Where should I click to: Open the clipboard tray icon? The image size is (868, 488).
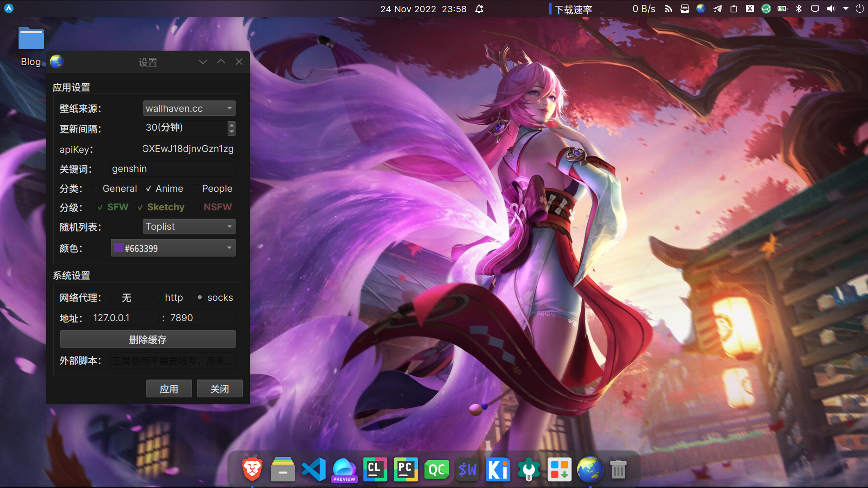[x=734, y=9]
